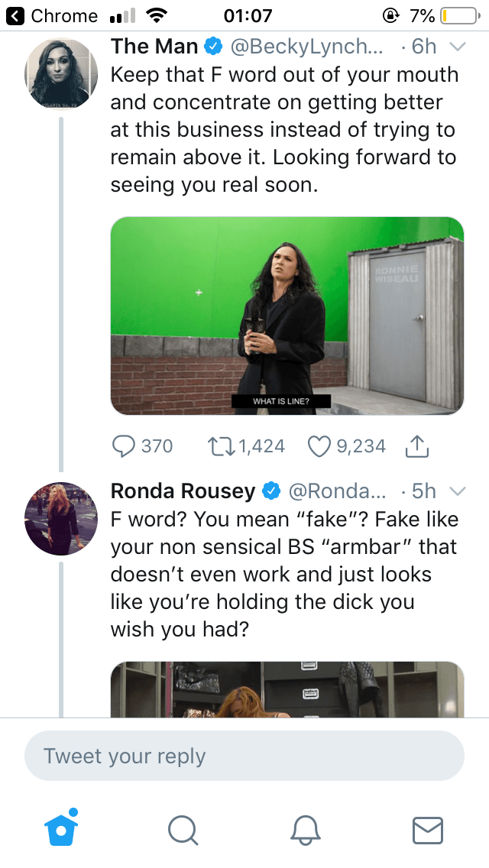Go back to Chrome via status bar
This screenshot has height=868, width=489.
[52, 15]
